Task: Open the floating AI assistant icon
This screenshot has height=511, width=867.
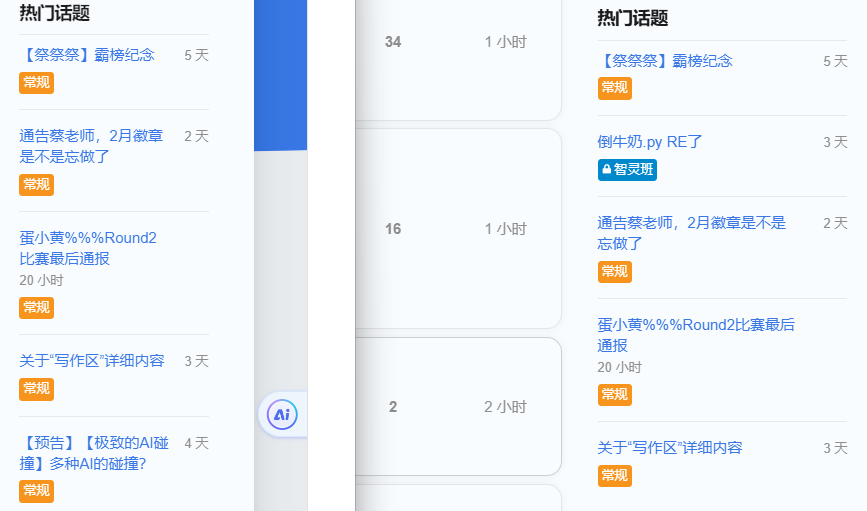Action: tap(282, 414)
